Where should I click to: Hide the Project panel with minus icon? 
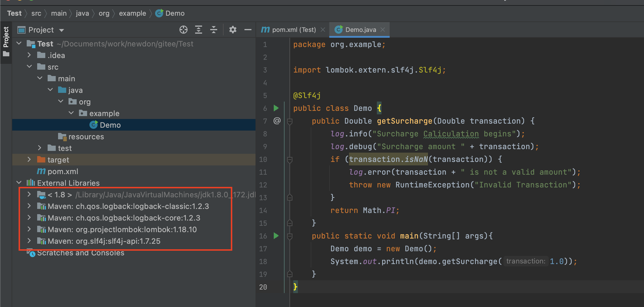click(248, 30)
